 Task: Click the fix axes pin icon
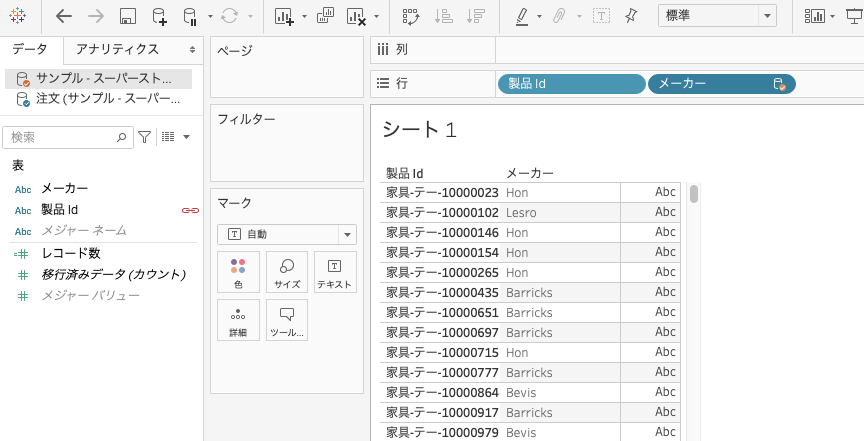pyautogui.click(x=631, y=17)
